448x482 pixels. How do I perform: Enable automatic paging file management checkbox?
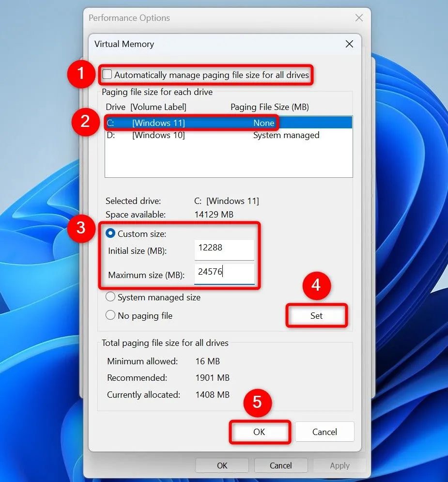click(108, 75)
